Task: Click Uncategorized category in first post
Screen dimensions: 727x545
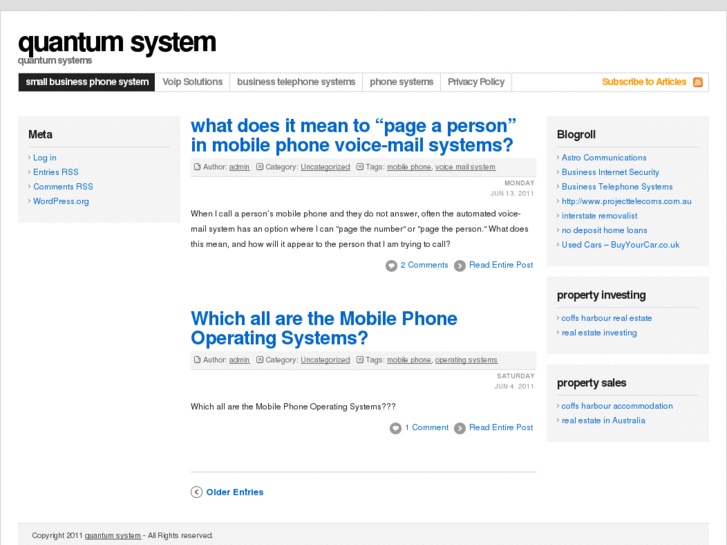Action: tap(325, 167)
